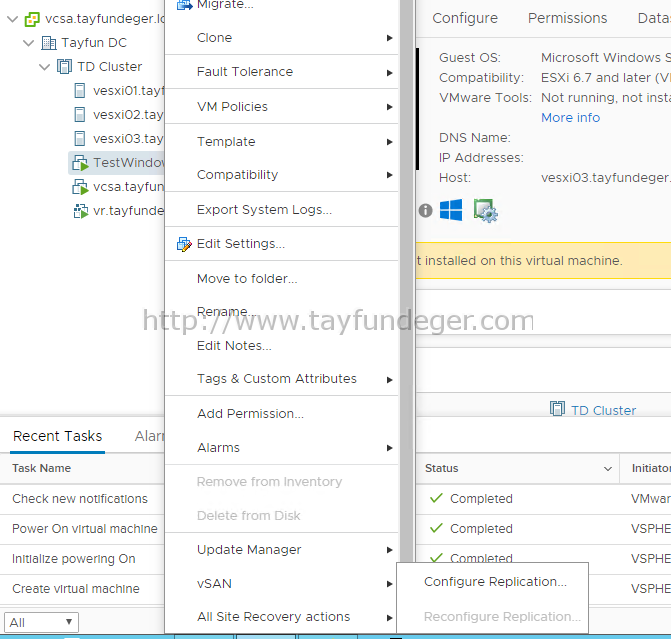671x639 pixels.
Task: Choose Export System Logs menu entry
Action: 281,210
